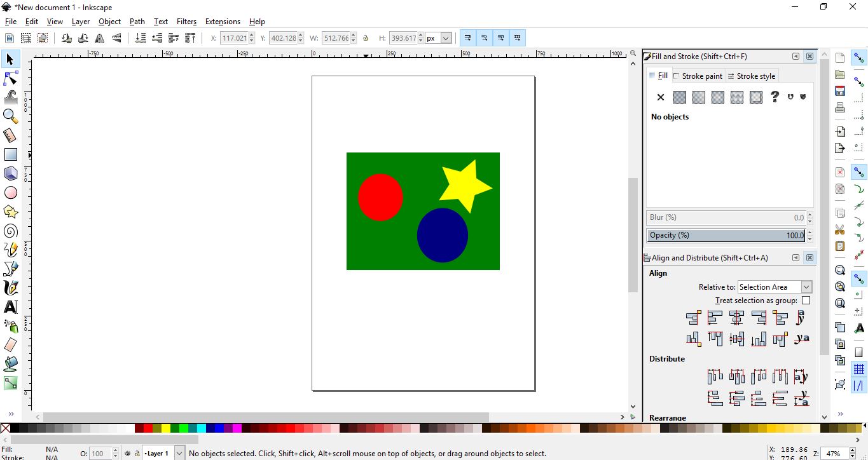Select the Spiral tool
The height and width of the screenshot is (460, 868).
tap(11, 231)
